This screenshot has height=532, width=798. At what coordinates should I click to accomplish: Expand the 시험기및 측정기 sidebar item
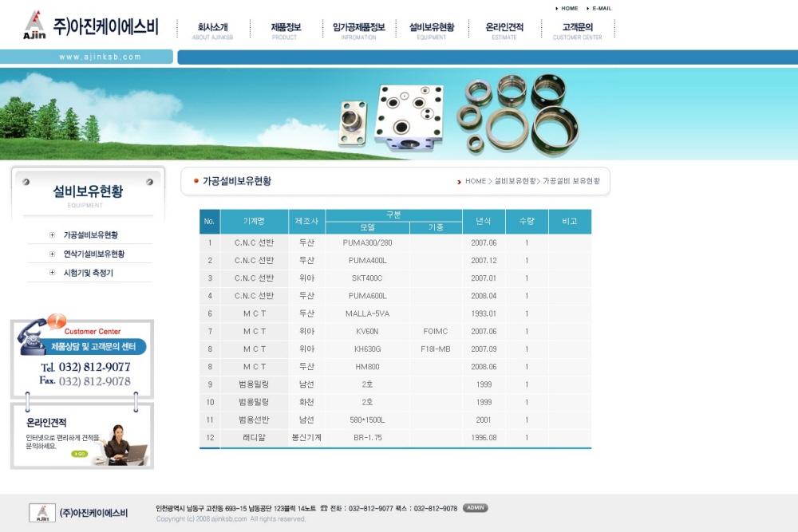click(88, 273)
